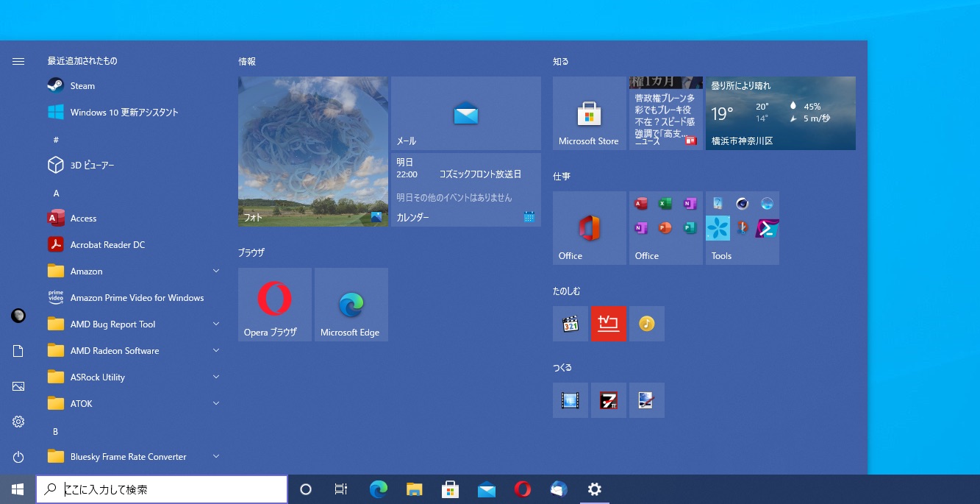This screenshot has width=980, height=504.
Task: Click the 知る group header
Action: click(x=561, y=62)
